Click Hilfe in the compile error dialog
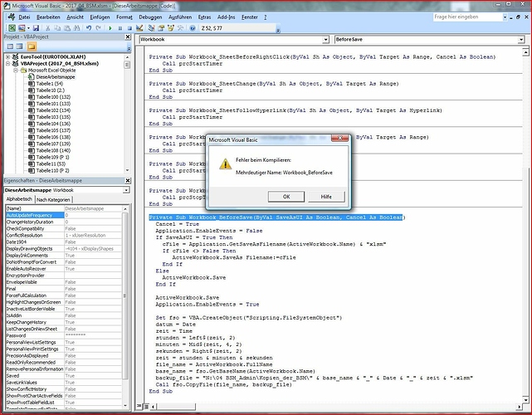This screenshot has height=415, width=532. pyautogui.click(x=326, y=197)
